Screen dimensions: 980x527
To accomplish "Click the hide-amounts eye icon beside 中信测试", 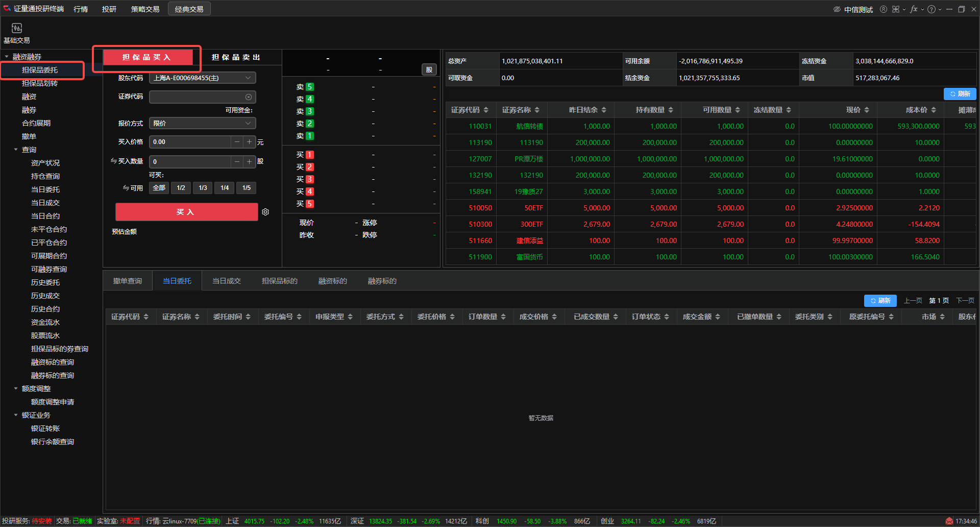I will pos(837,9).
